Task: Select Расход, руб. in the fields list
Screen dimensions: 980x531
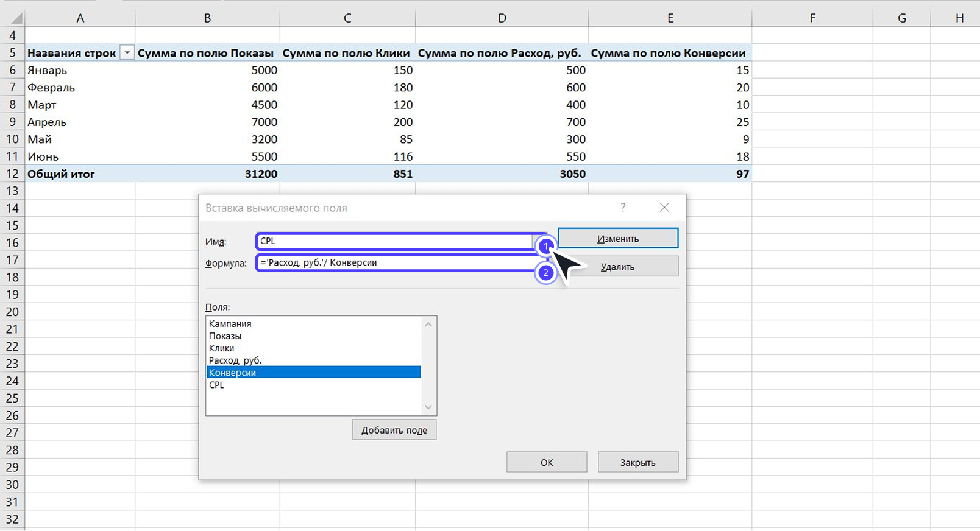Action: 314,360
